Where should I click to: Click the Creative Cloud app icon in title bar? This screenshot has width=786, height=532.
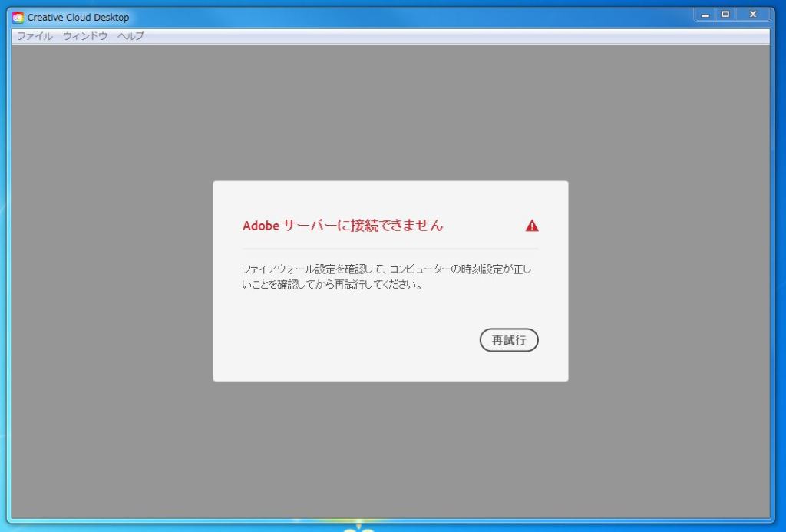tap(18, 17)
